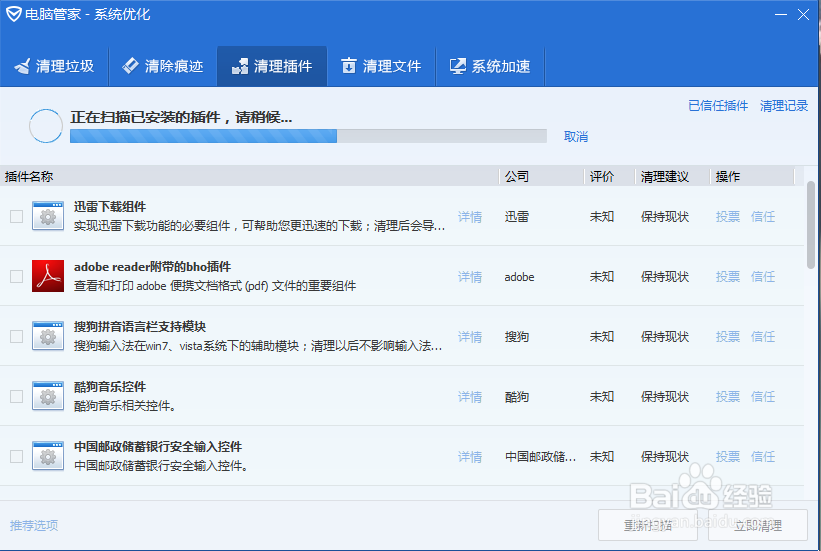Viewport: 821px width, 551px height.
Task: Click the 中国邮政储蓄银行 plugin icon
Action: coord(48,456)
